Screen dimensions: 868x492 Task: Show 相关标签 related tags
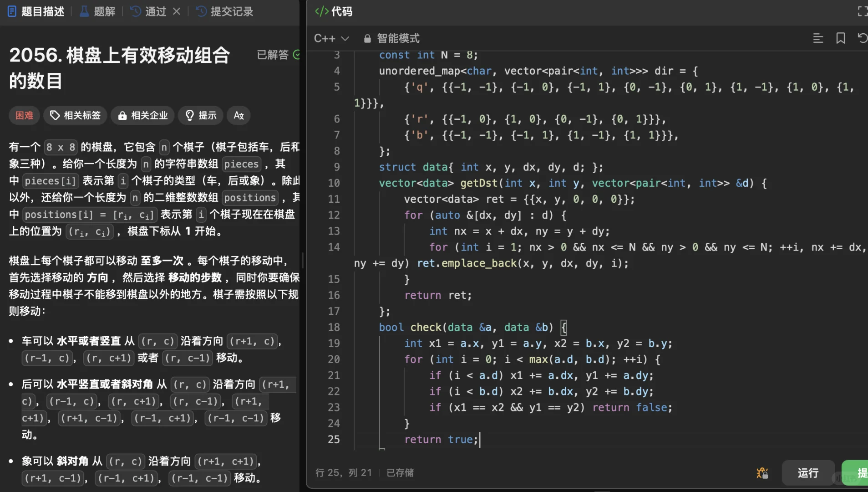[75, 115]
